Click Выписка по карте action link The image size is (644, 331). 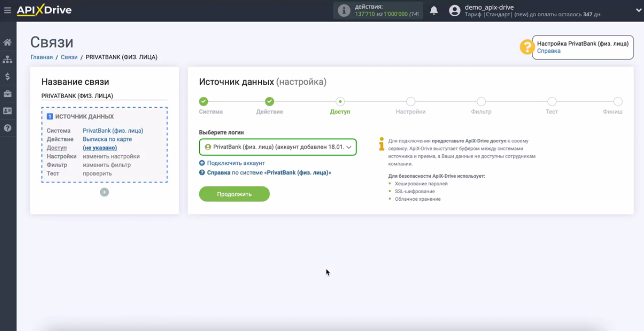click(x=107, y=139)
